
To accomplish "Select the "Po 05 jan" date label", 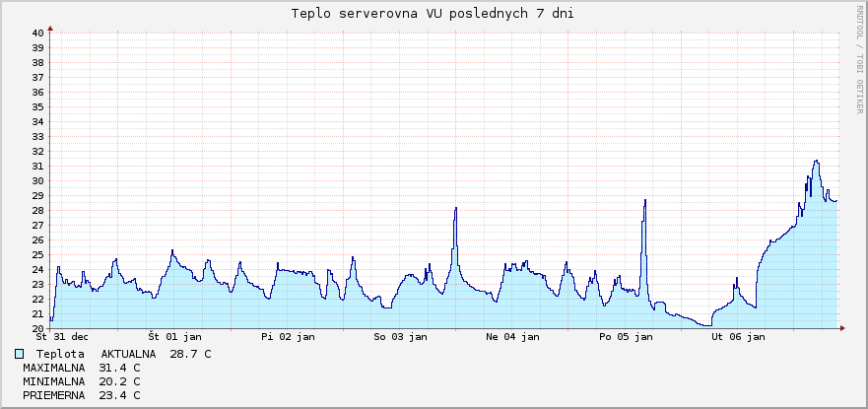I will (x=626, y=337).
